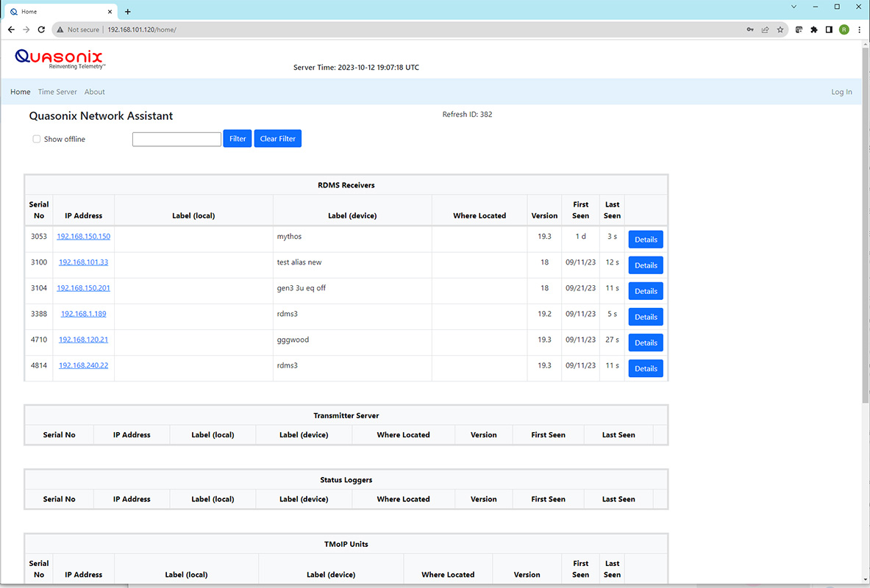This screenshot has width=870, height=588.
Task: Bookmark this page with the star icon
Action: (x=780, y=29)
